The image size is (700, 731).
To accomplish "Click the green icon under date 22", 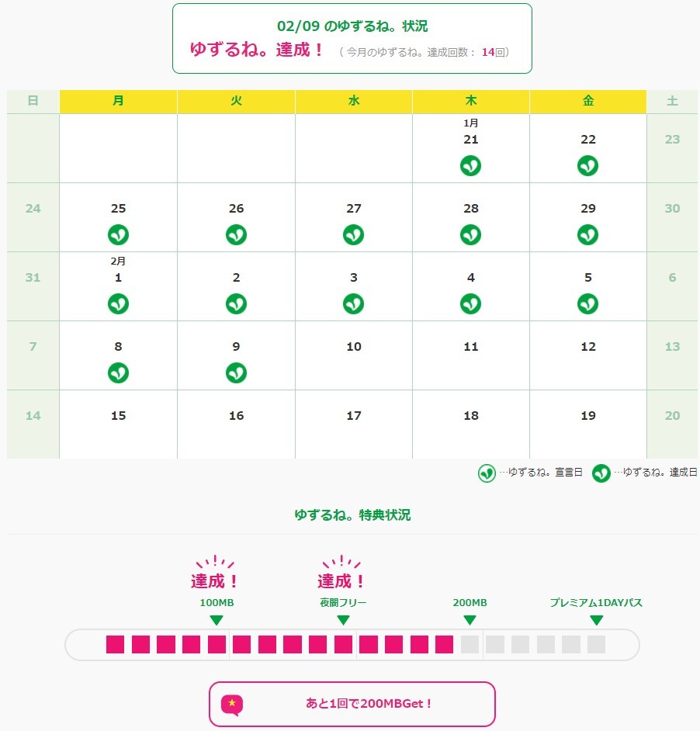I will 587,165.
